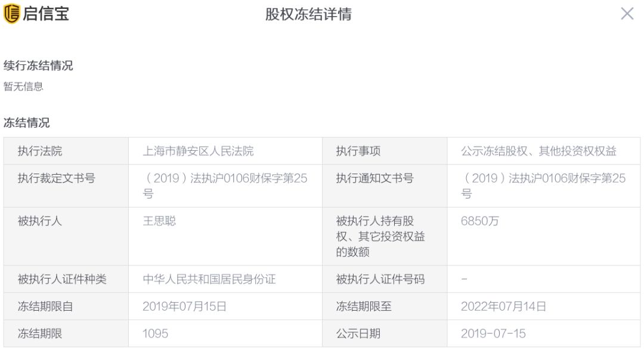Image resolution: width=644 pixels, height=350 pixels.
Task: Select the freeze start date 2019年07月15日
Action: point(184,306)
